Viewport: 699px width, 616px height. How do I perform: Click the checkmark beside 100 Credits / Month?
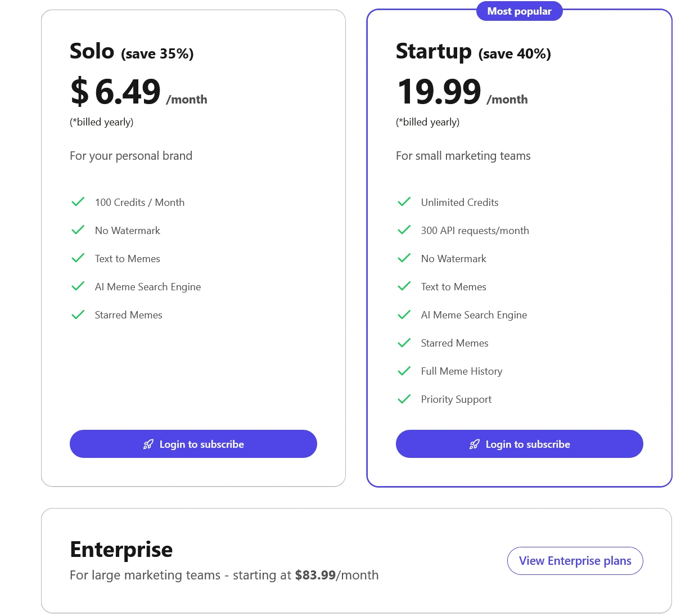78,202
